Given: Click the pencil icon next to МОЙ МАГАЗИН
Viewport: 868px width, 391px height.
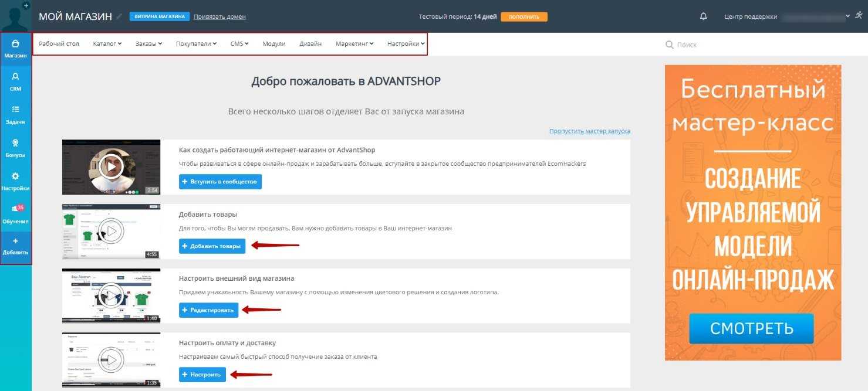Looking at the screenshot, I should coord(119,16).
